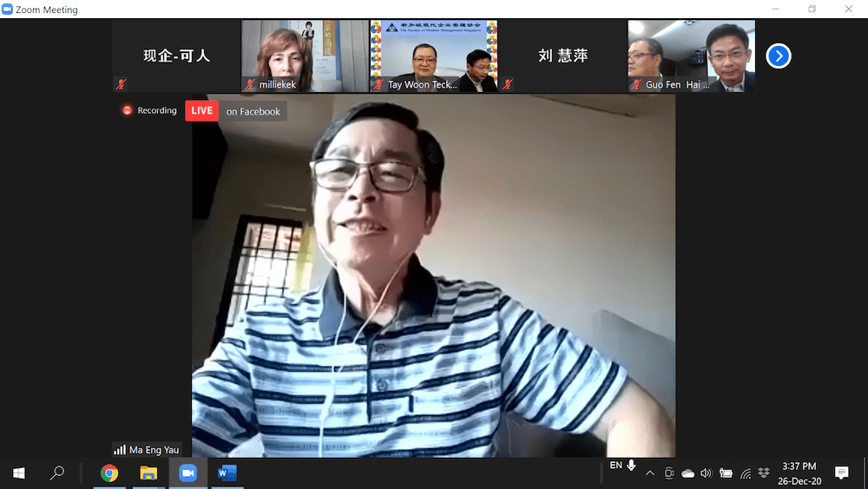The image size is (868, 489).
Task: Select the Tay Woon Teck video thumbnail
Action: [x=433, y=56]
